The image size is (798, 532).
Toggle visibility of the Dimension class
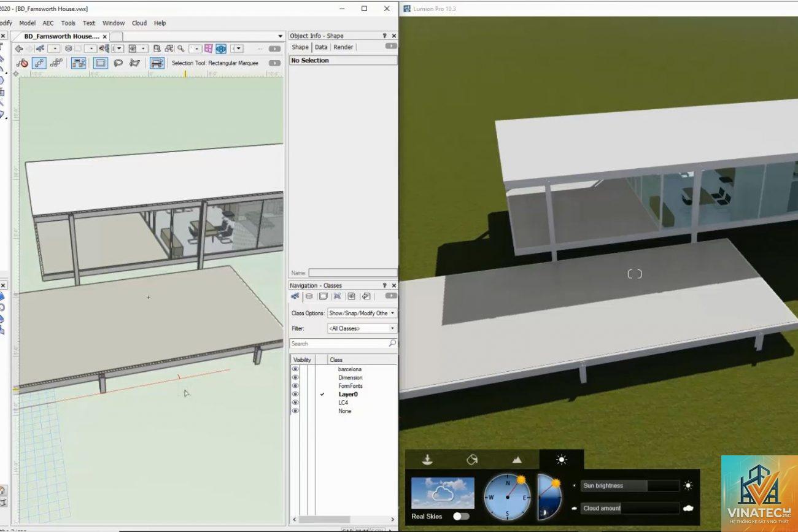click(x=295, y=377)
